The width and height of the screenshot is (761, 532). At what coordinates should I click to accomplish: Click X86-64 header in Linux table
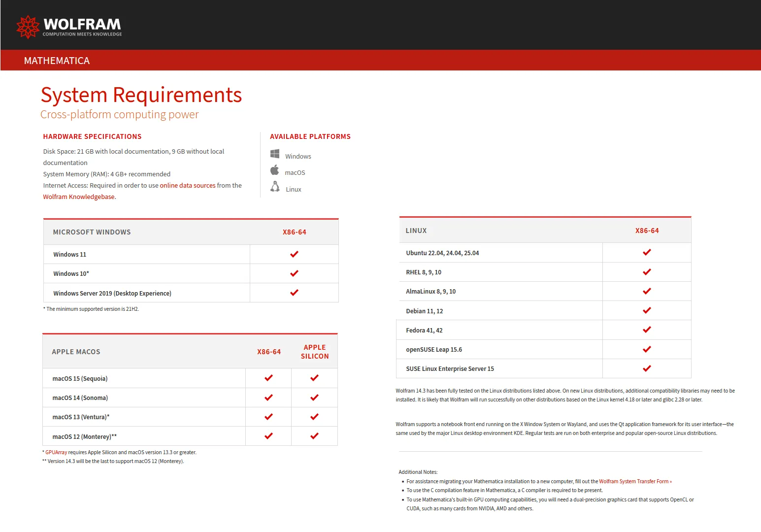click(647, 231)
